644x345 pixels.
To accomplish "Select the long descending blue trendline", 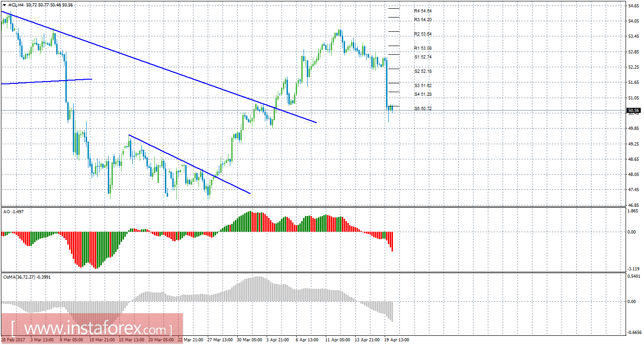I will pyautogui.click(x=159, y=67).
